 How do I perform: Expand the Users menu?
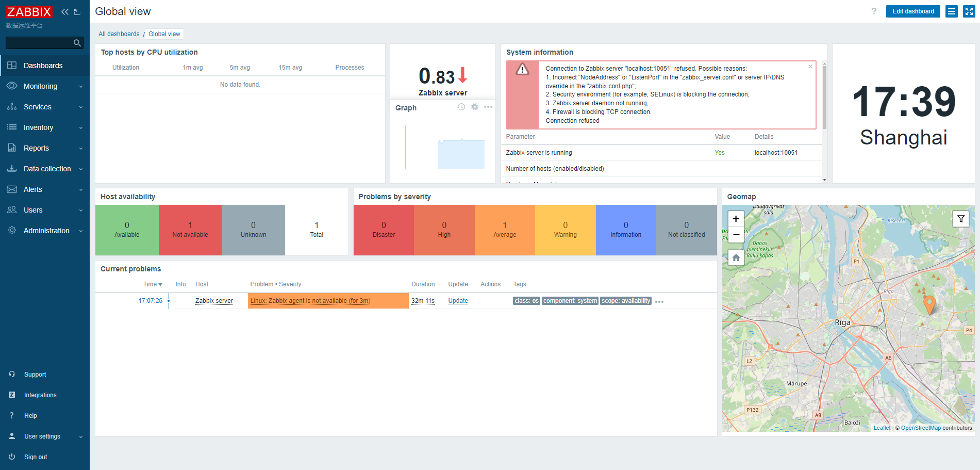(x=45, y=210)
